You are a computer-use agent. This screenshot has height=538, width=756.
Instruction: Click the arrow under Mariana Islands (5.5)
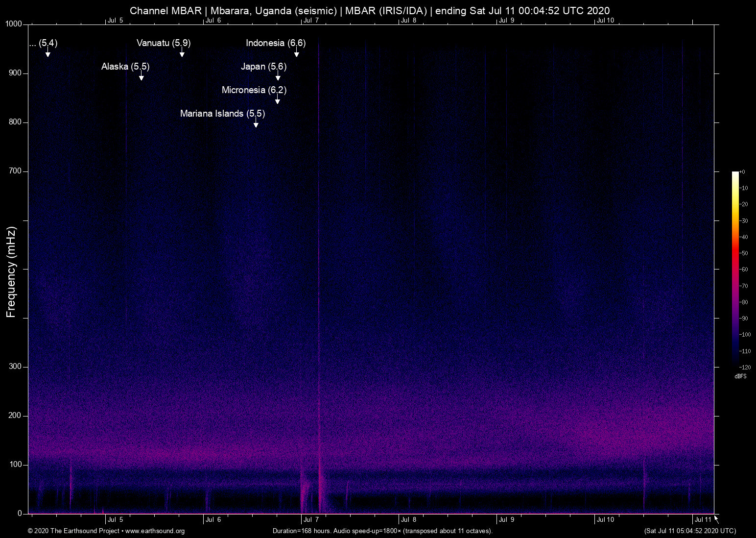click(x=256, y=123)
